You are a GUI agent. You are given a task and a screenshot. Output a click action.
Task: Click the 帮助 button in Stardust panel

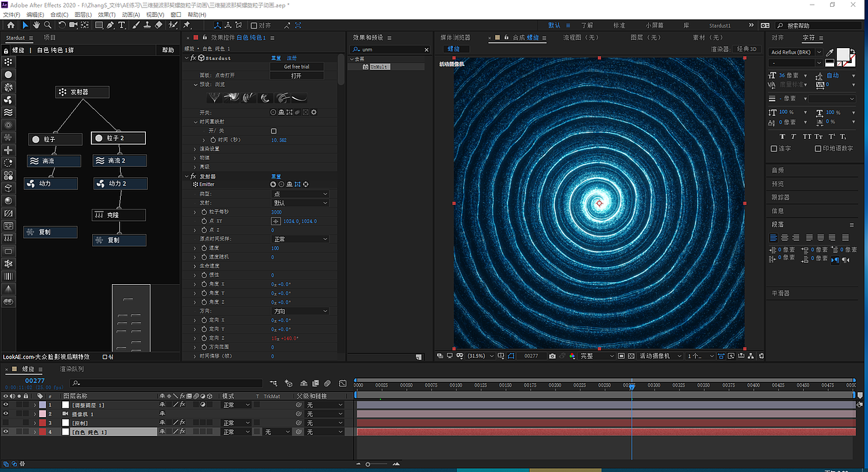167,50
